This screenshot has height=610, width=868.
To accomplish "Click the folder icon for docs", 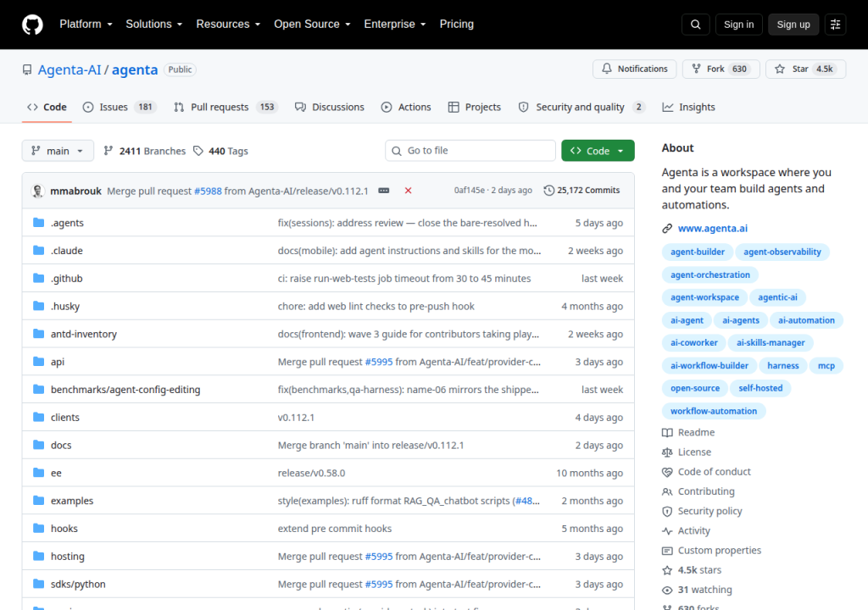I will tap(38, 445).
